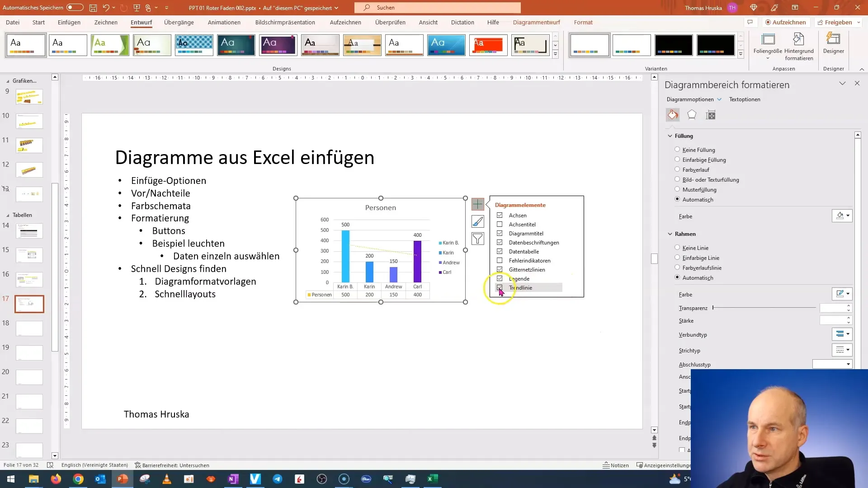
Task: Toggle the Fehlerindikatoren checkbox on
Action: point(500,260)
